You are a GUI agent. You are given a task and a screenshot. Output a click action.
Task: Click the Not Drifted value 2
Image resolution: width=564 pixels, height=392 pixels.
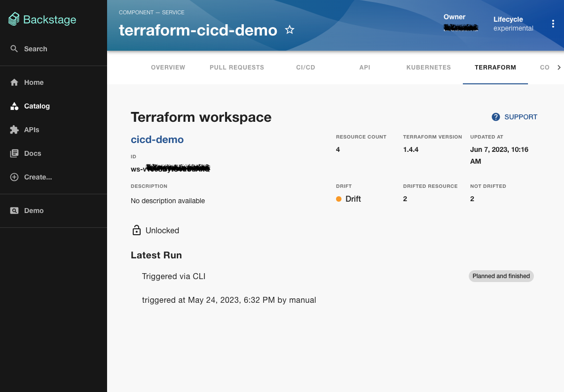(472, 199)
